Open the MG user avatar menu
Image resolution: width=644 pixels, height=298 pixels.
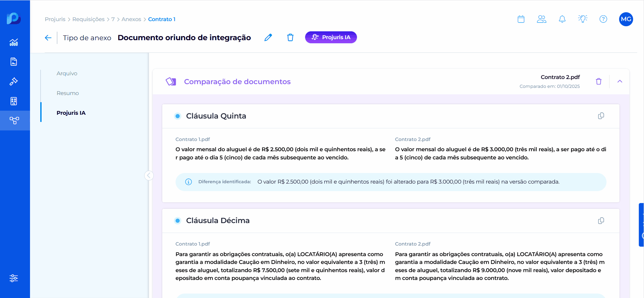626,19
